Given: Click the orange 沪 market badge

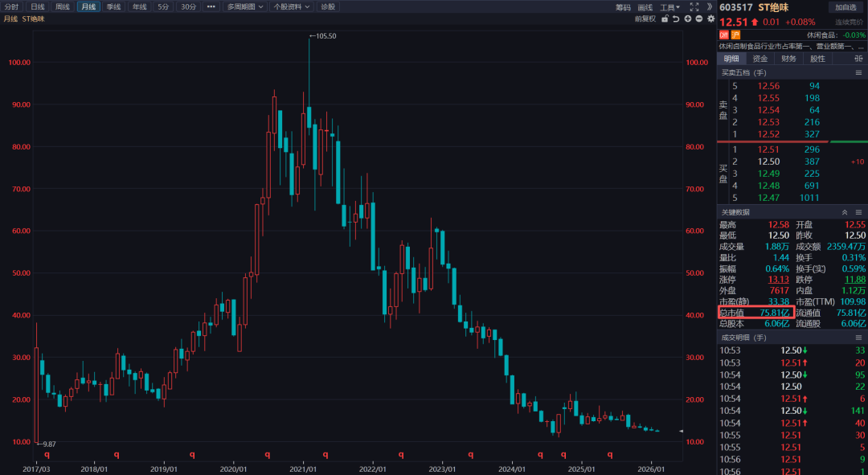Looking at the screenshot, I should tap(735, 35).
